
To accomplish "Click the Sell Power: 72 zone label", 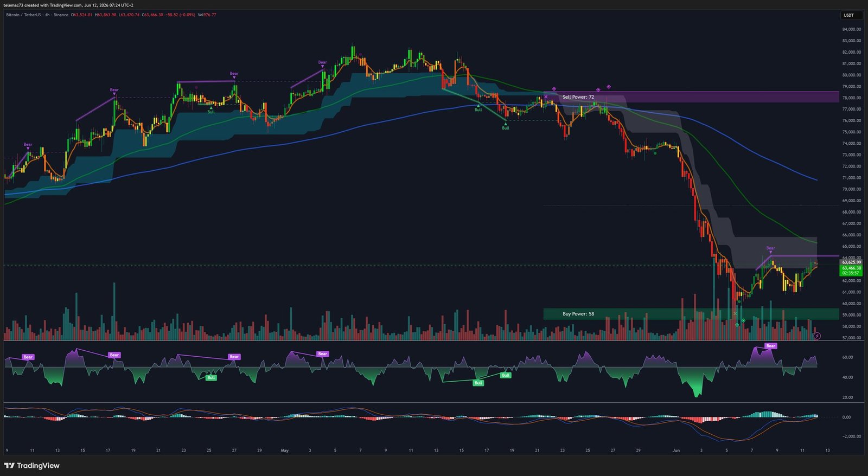I will (578, 97).
